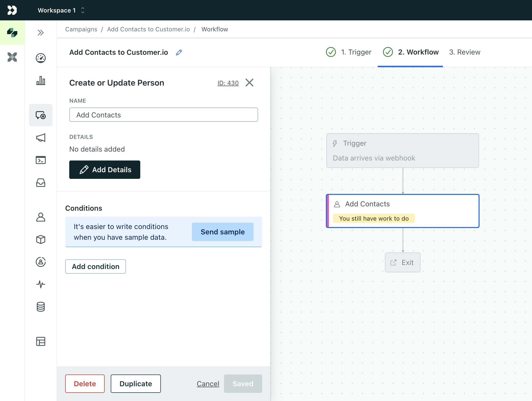Open the Deliveries inbox tray icon
The width and height of the screenshot is (532, 401).
(x=41, y=182)
